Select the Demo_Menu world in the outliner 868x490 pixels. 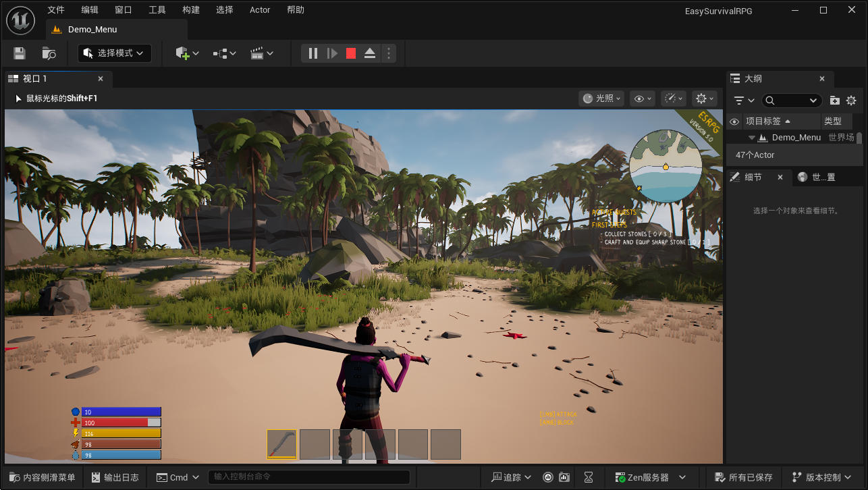click(x=796, y=138)
